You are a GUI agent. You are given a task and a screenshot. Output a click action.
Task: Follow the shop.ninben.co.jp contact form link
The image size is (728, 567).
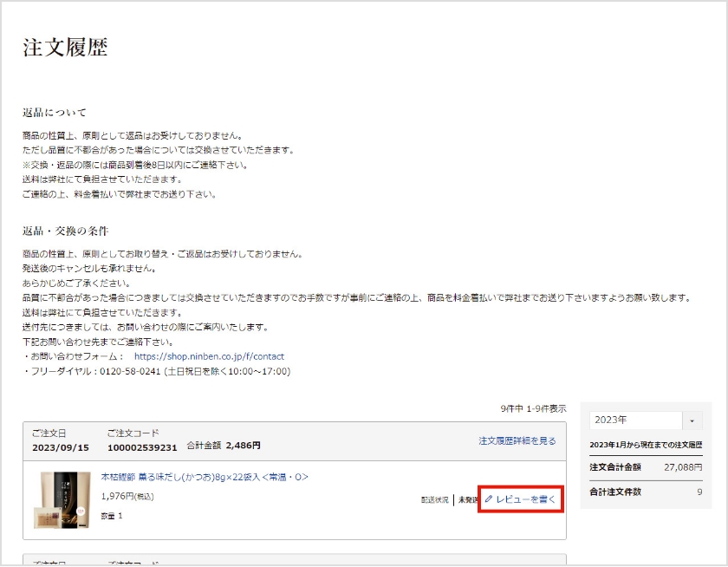pyautogui.click(x=209, y=356)
